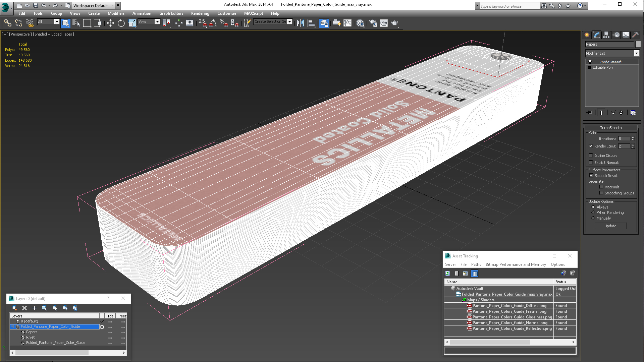Open the Mirror tool
This screenshot has width=644, height=362.
(x=301, y=23)
